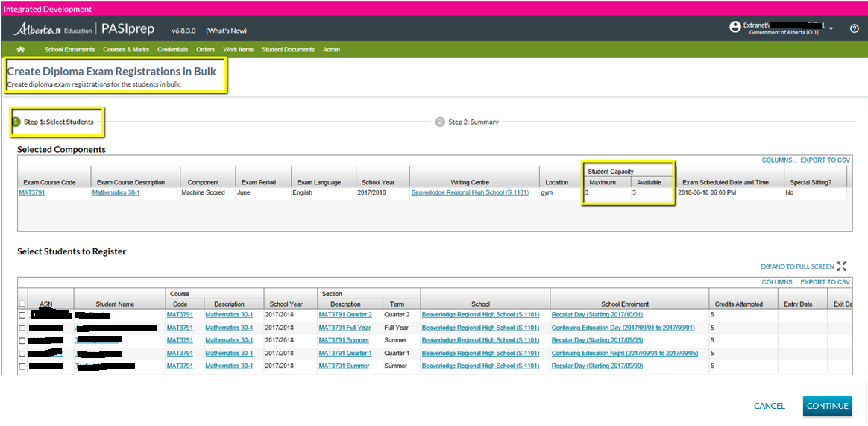
Task: Click the Home icon in green navigation bar
Action: click(x=21, y=50)
